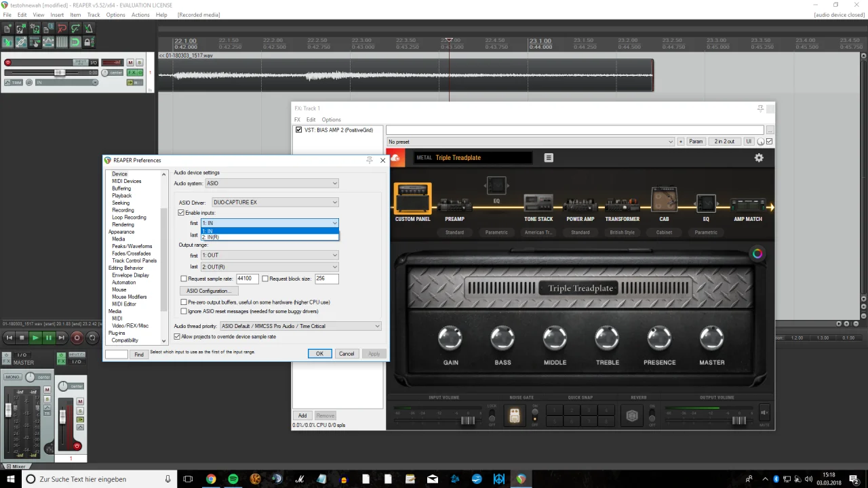The image size is (868, 488).
Task: Open the ASIO Driver dropdown
Action: 275,202
